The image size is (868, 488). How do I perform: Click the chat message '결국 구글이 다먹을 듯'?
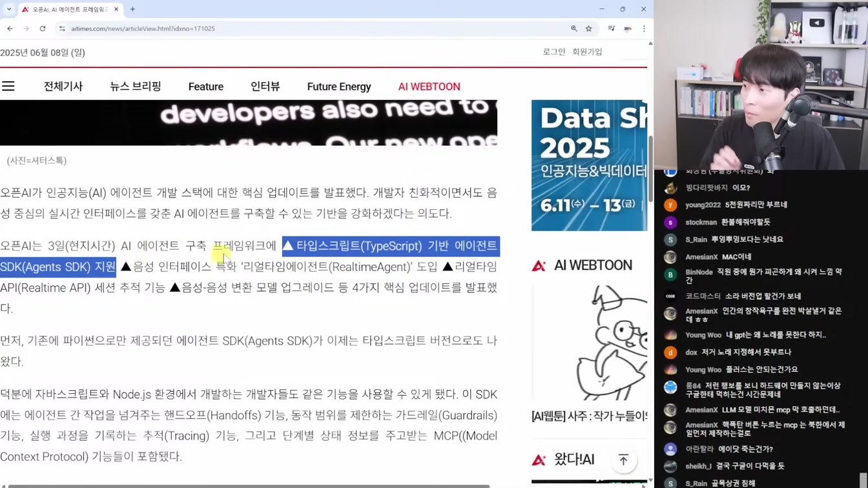click(751, 466)
